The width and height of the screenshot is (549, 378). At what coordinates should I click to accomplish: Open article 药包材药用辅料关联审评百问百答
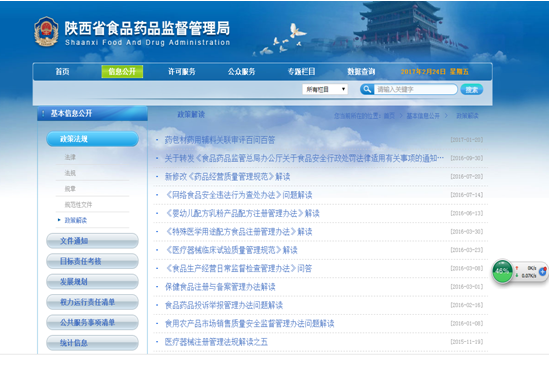[x=220, y=140]
